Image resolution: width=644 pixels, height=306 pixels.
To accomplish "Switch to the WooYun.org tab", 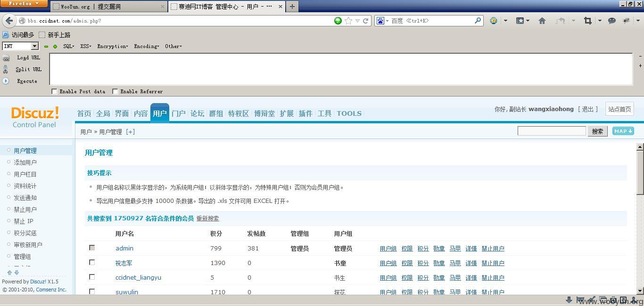I will point(108,7).
